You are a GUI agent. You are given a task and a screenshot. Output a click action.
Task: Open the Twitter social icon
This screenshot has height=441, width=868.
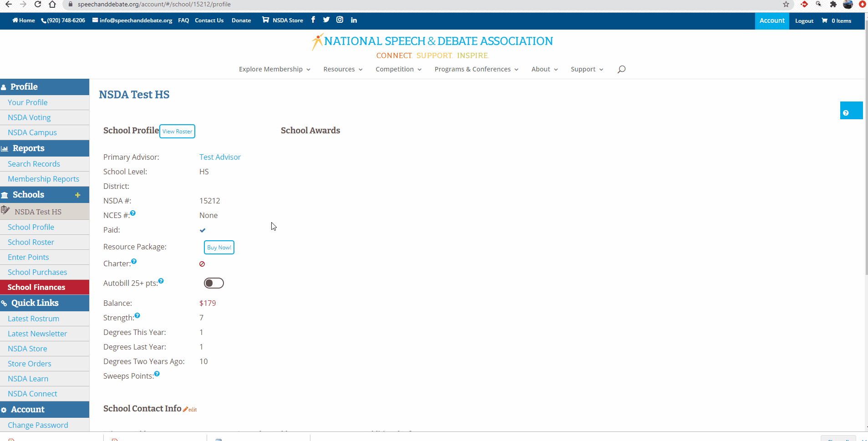(x=326, y=20)
